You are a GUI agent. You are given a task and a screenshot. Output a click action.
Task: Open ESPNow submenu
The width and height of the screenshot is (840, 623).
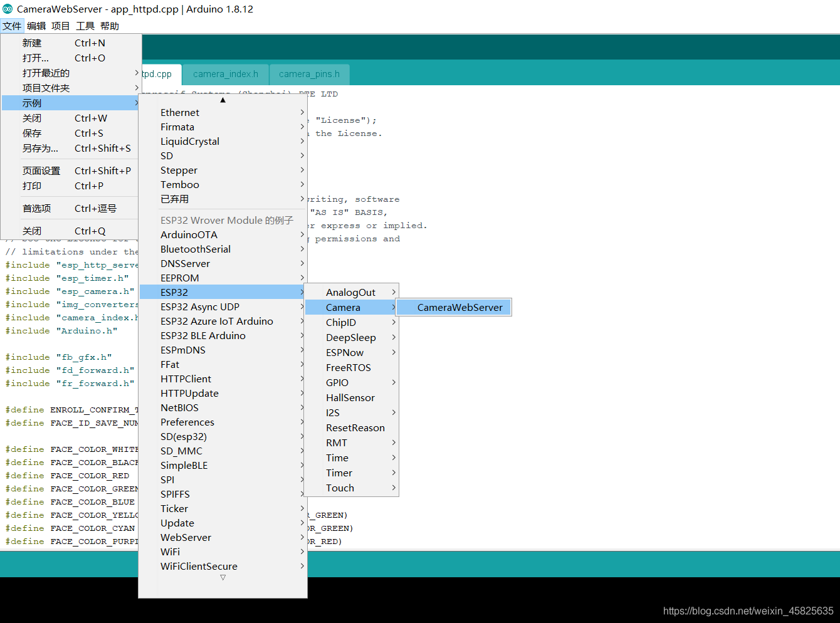pyautogui.click(x=351, y=352)
